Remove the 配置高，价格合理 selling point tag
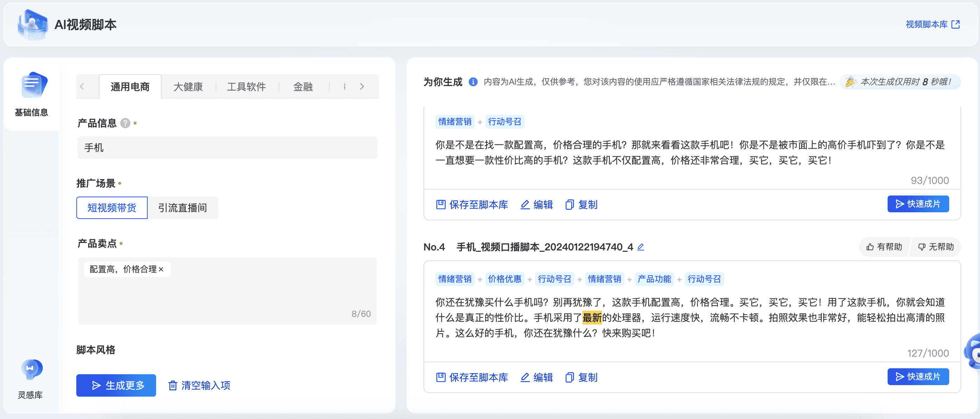This screenshot has width=980, height=419. (x=161, y=269)
